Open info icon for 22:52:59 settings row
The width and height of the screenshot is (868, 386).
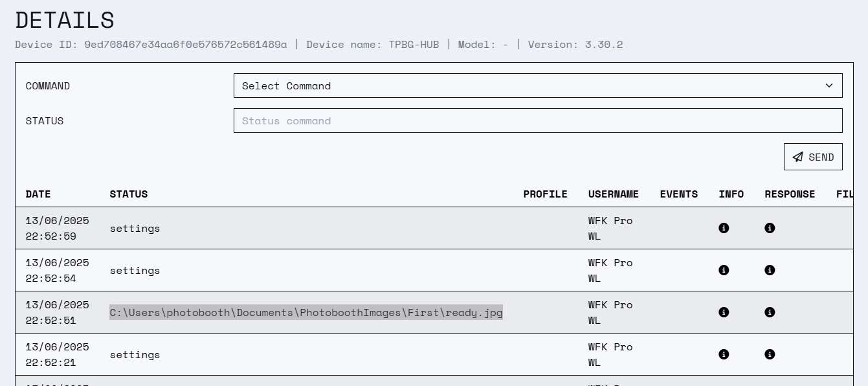point(724,228)
